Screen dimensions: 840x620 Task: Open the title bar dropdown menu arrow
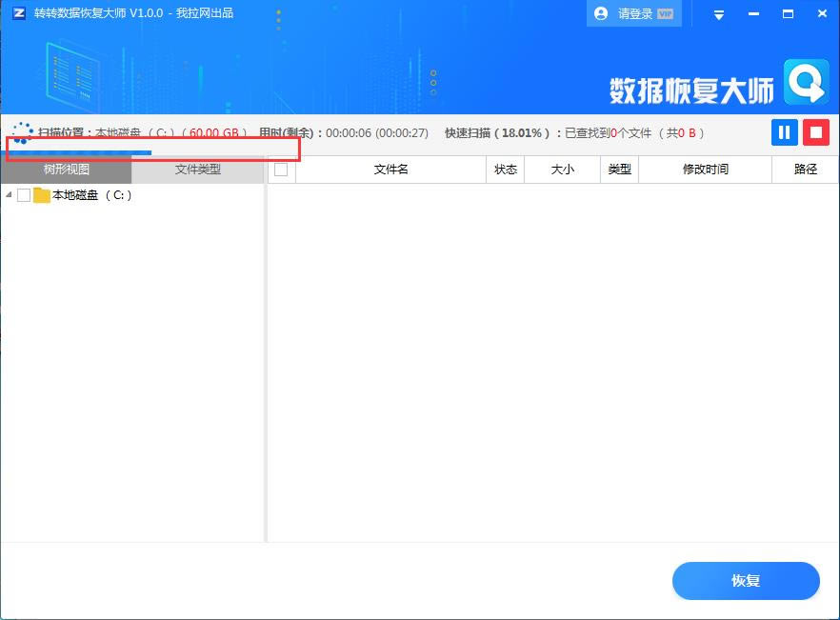719,15
